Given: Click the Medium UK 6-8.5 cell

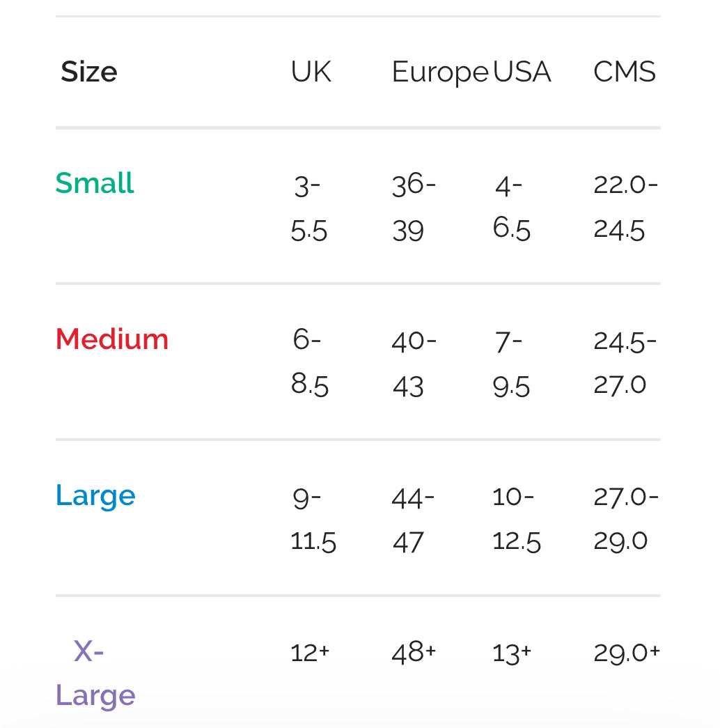Looking at the screenshot, I should click(309, 363).
